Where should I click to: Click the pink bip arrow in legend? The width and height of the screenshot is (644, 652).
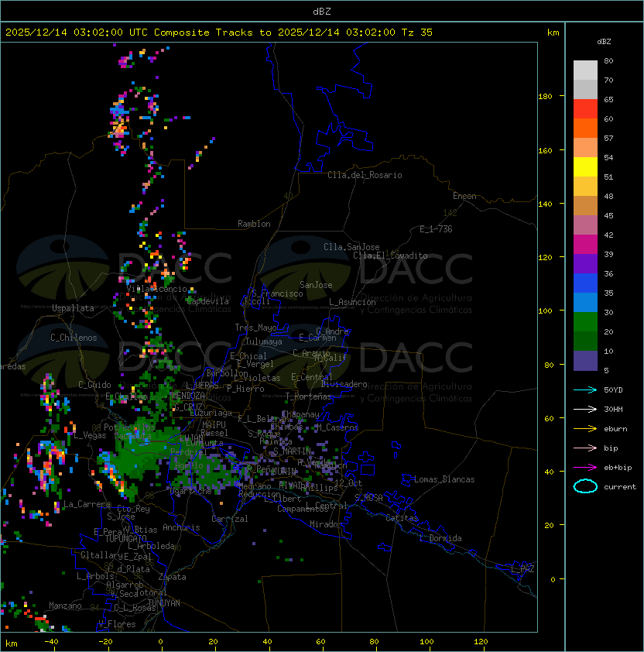coord(585,448)
